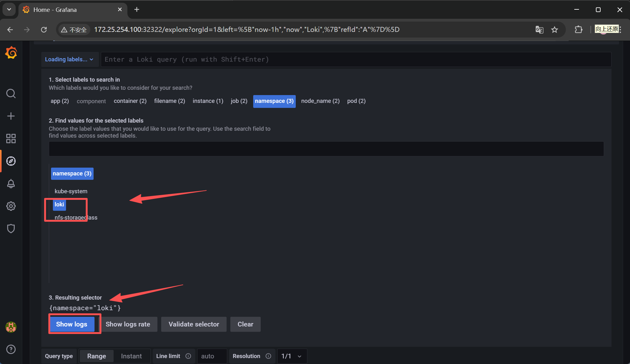Open the user avatar profile icon
Screen dimensions: 630x364
point(11,327)
